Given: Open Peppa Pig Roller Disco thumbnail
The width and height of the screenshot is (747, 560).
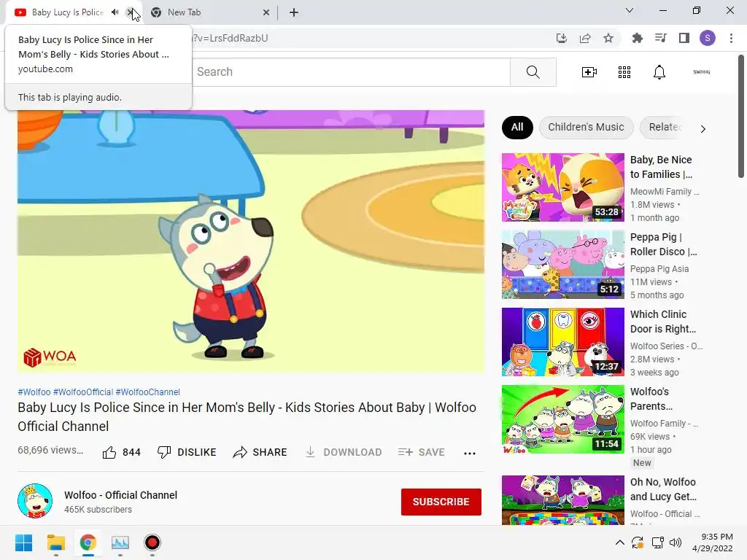Looking at the screenshot, I should click(x=563, y=264).
